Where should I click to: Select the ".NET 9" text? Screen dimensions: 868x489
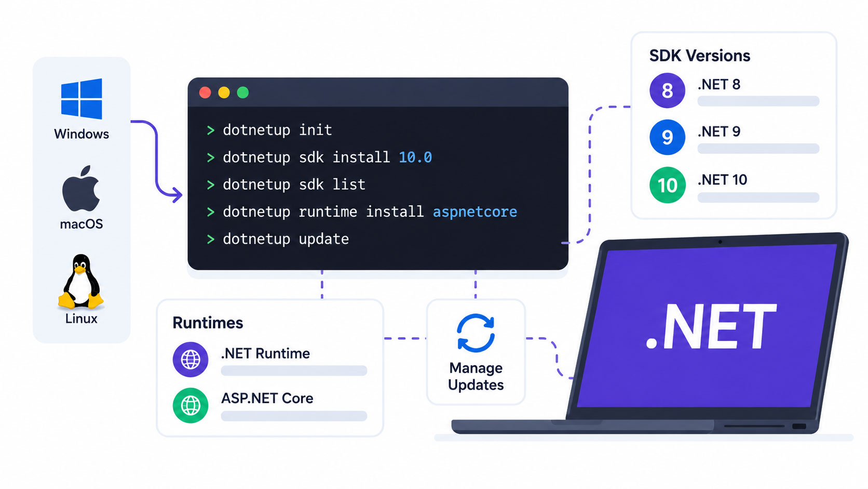[x=719, y=131]
